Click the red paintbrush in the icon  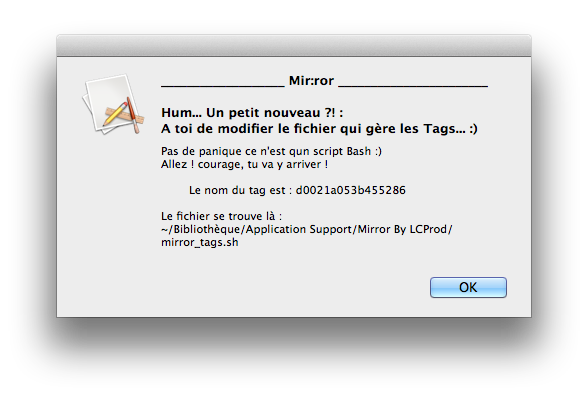(x=133, y=115)
